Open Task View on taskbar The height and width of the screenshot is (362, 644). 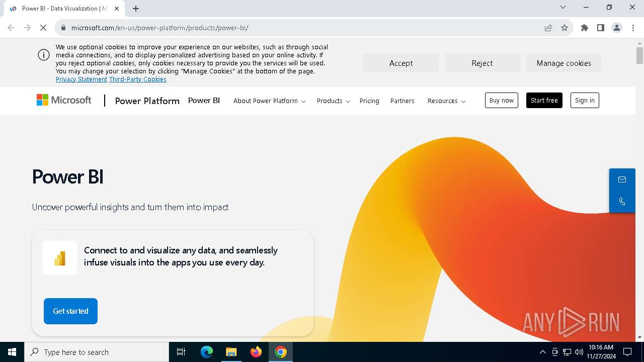[x=181, y=352]
